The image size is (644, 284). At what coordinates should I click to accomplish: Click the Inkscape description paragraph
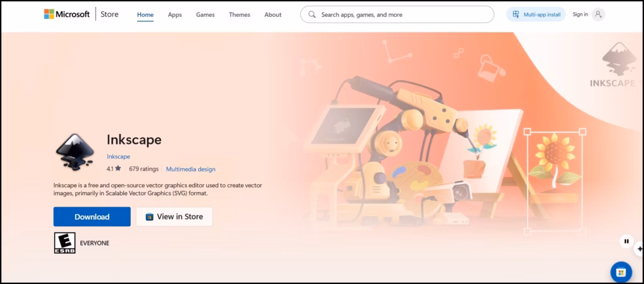click(x=158, y=189)
